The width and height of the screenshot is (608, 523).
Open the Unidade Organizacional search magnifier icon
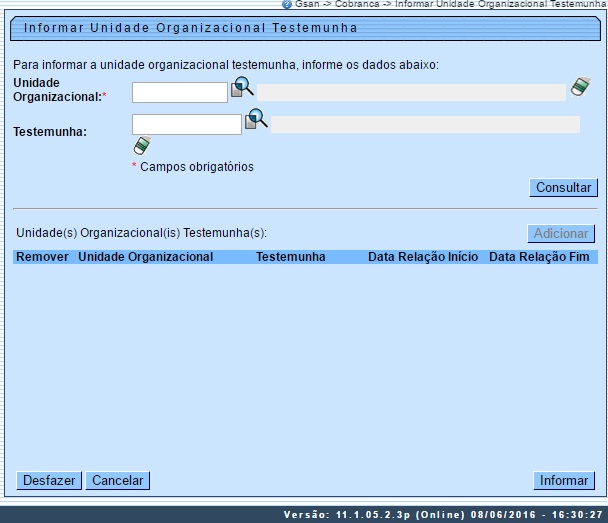[x=242, y=89]
